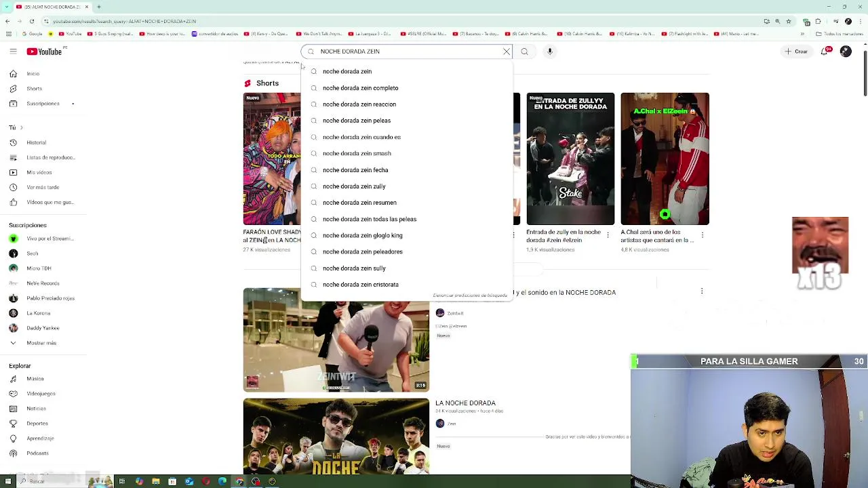Select suggestion 'noche dorada zein reaccion'
The height and width of the screenshot is (488, 868).
[x=407, y=104]
